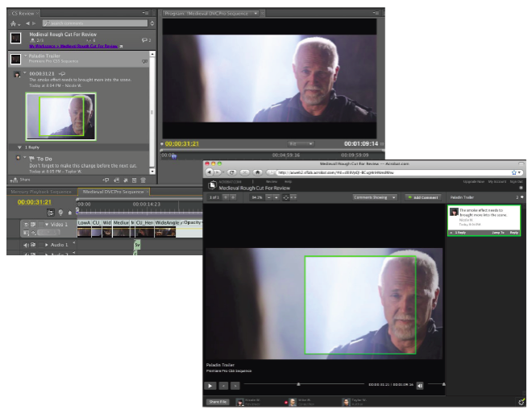
Task: Stop loading with browser X button
Action: pos(245,172)
